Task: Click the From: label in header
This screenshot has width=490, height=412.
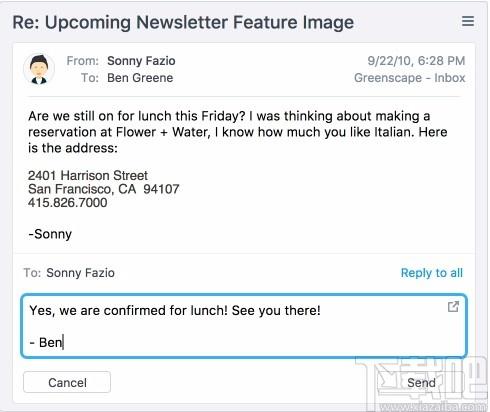Action: coord(83,61)
